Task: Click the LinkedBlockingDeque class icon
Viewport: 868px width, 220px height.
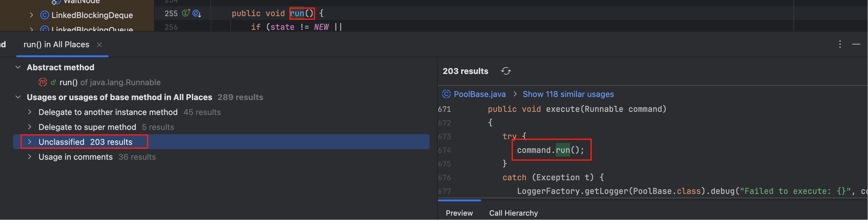Action: 44,15
